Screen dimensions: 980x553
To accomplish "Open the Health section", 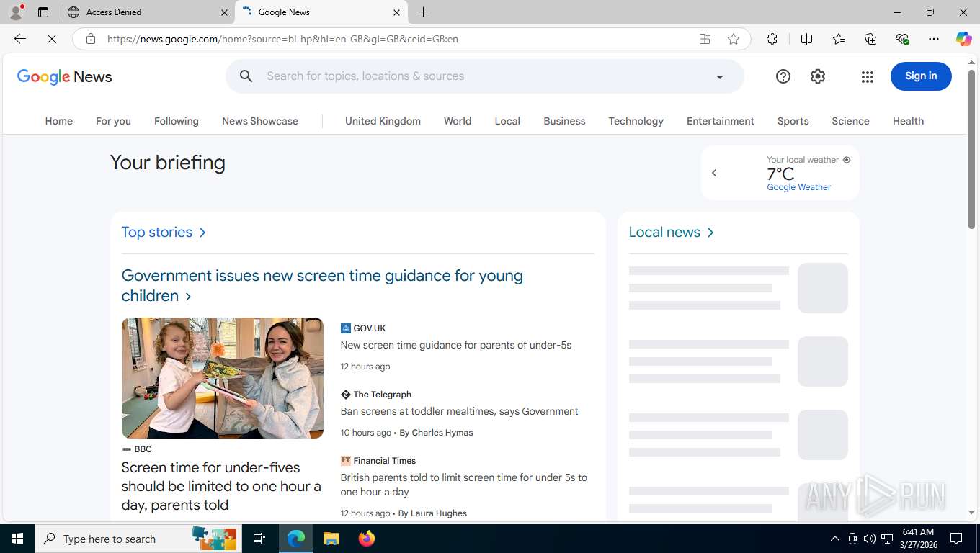I will [908, 121].
